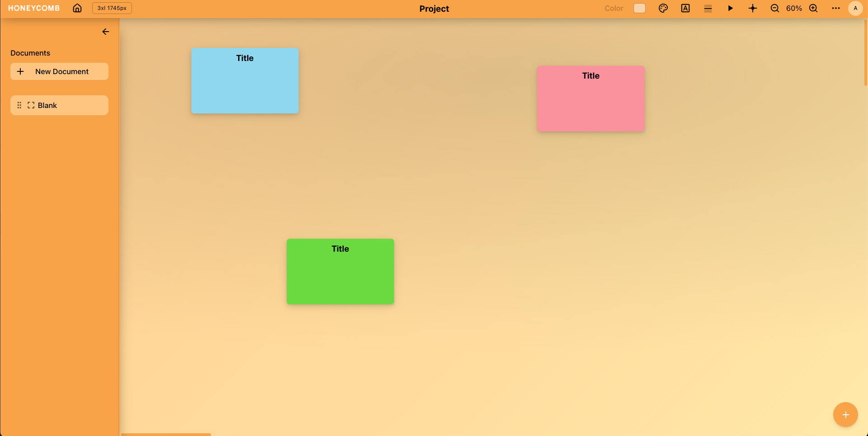Open the text alignment lines icon

point(708,8)
